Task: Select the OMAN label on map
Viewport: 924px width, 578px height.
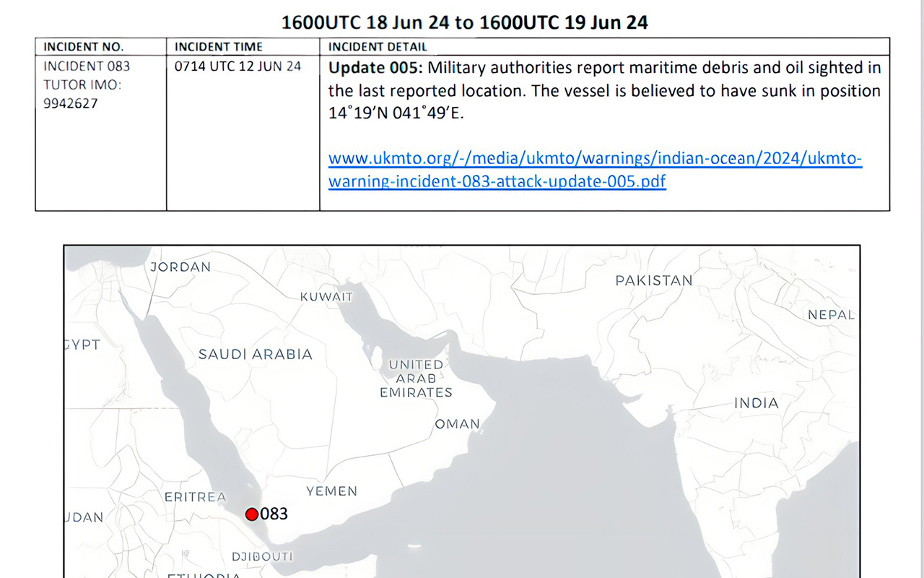Action: (x=458, y=424)
